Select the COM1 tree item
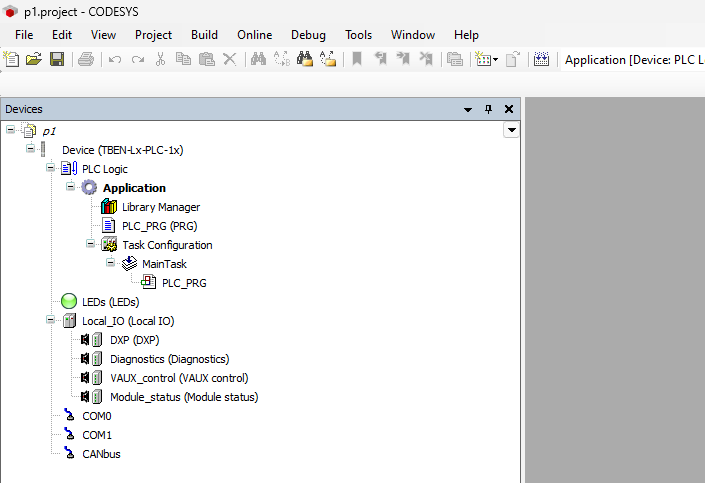This screenshot has height=483, width=705. (97, 435)
